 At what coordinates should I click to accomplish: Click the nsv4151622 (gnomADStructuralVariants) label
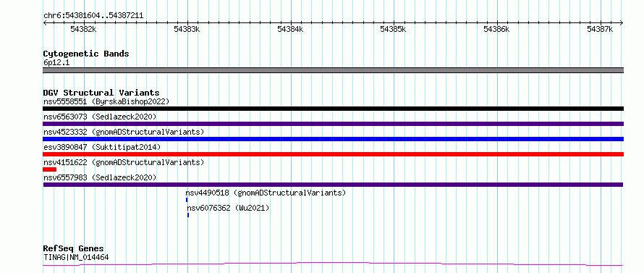pyautogui.click(x=124, y=162)
